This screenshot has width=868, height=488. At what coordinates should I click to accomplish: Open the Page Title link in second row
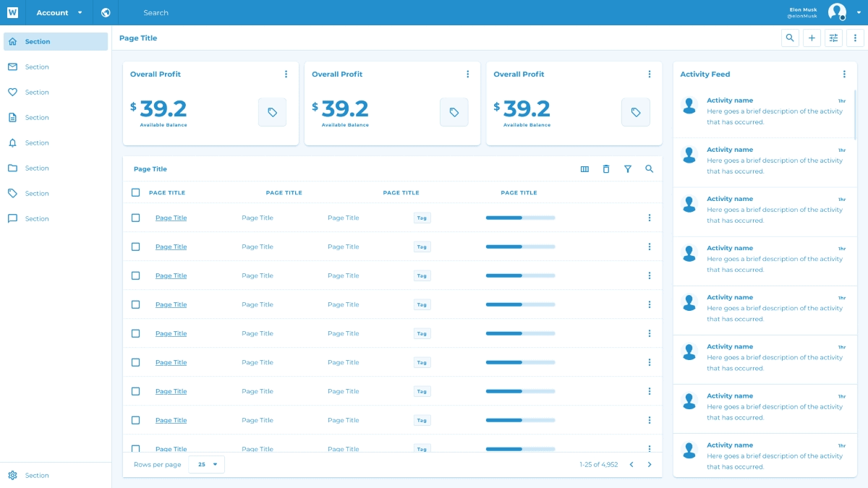(171, 247)
